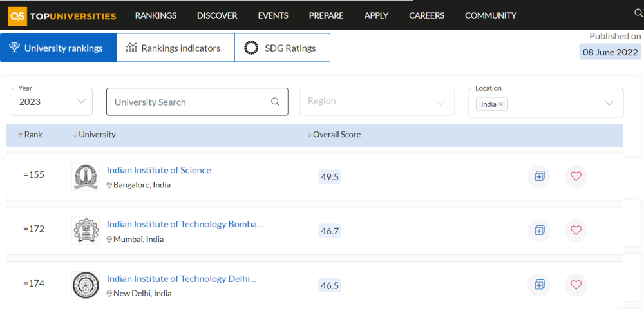The image size is (644, 311).
Task: Click IIT Bombay logo thumbnail
Action: 86,231
